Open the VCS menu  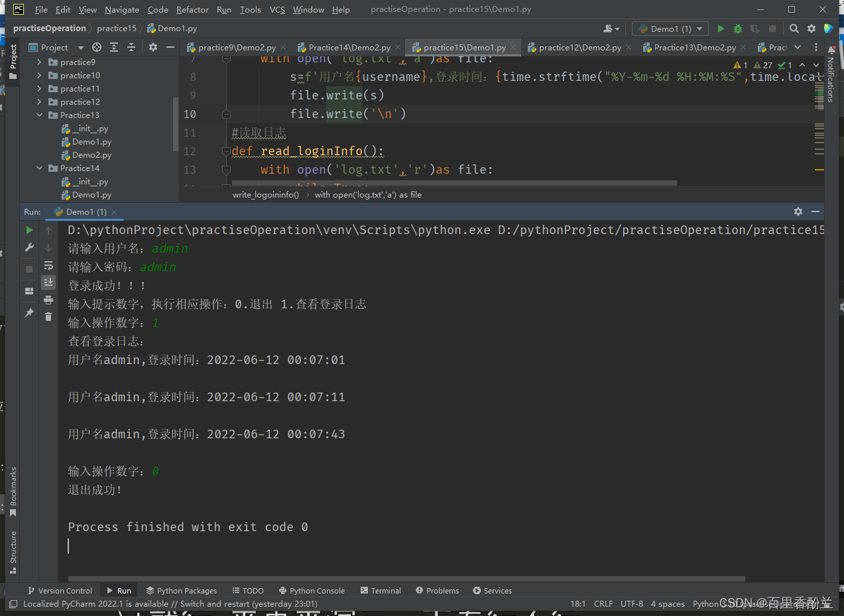[x=278, y=9]
